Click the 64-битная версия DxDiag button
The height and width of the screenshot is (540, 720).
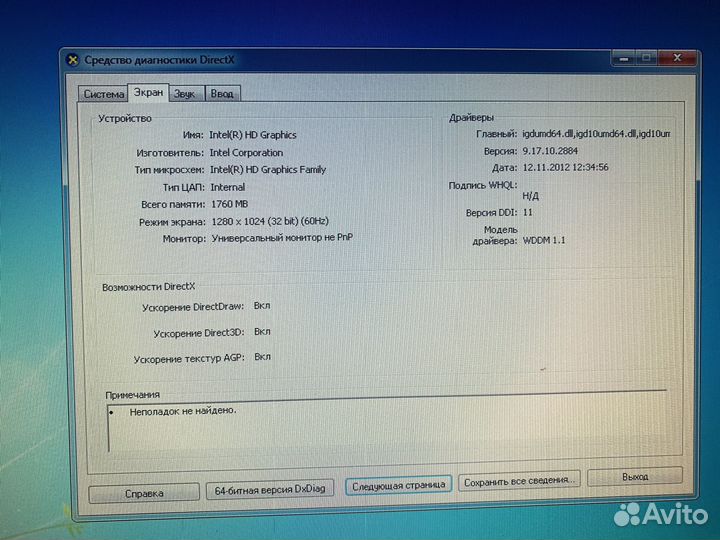coord(270,490)
